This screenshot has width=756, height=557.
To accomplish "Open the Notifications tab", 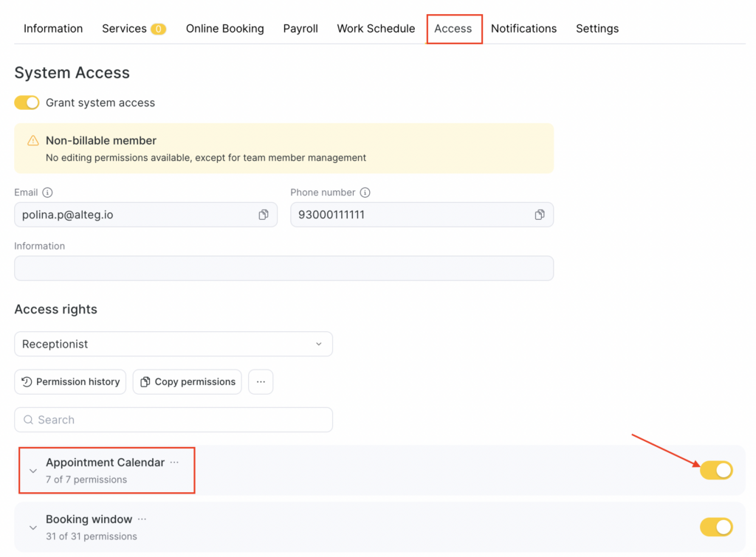I will [x=523, y=29].
